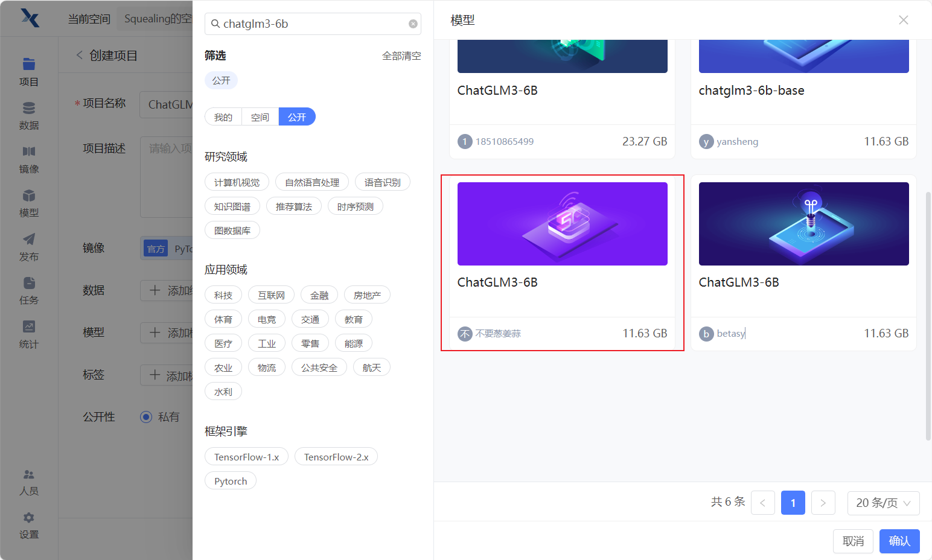932x560 pixels.
Task: Open 设置 gear icon in sidebar
Action: [x=28, y=518]
